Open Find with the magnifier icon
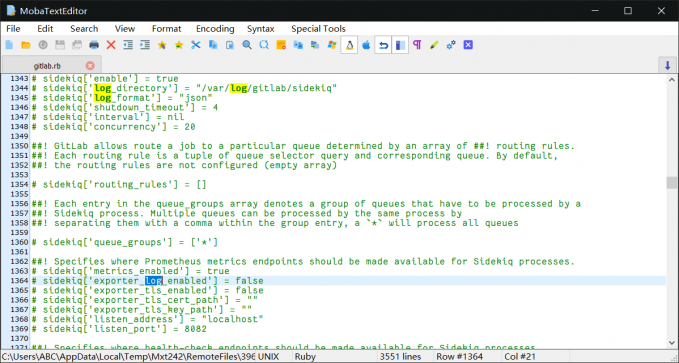This screenshot has height=363, width=679. pyautogui.click(x=247, y=45)
